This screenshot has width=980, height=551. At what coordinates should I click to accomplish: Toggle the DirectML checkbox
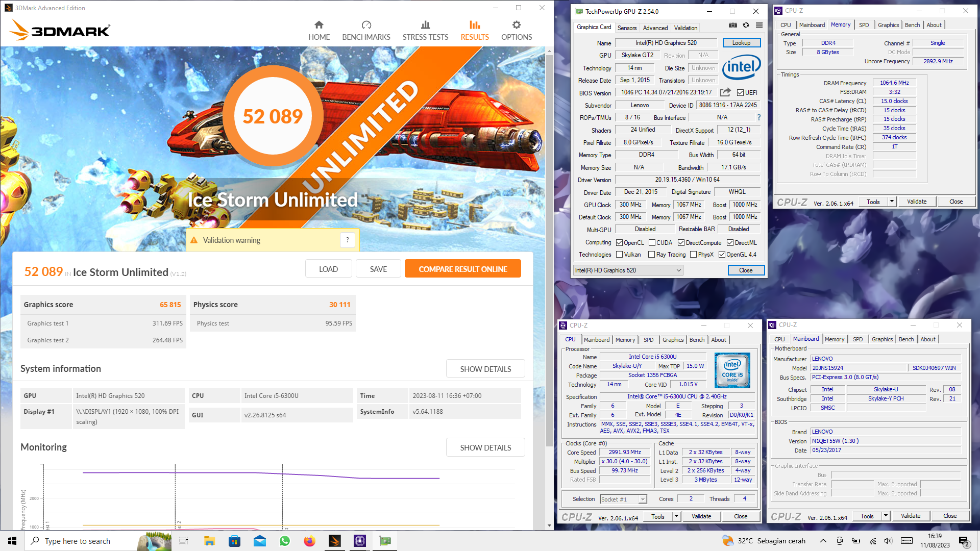coord(730,243)
